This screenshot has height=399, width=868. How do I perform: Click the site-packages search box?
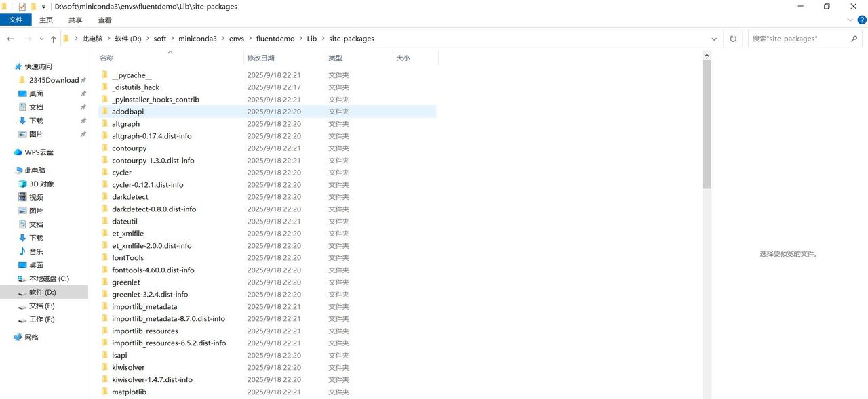pyautogui.click(x=797, y=39)
